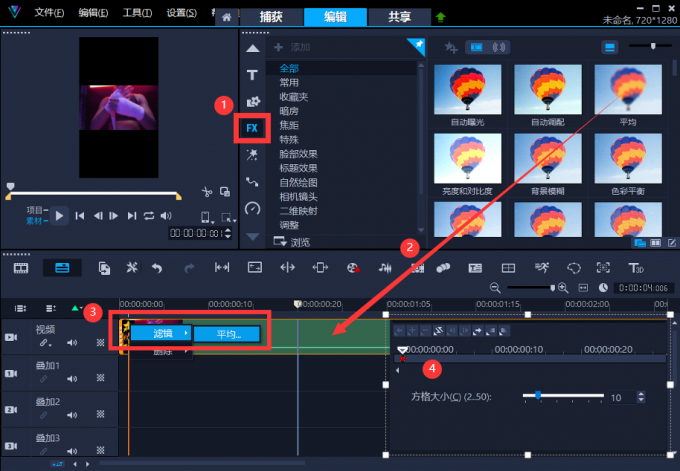The width and height of the screenshot is (680, 471).
Task: Click the home icon beside the 捕获 tab
Action: 226,17
